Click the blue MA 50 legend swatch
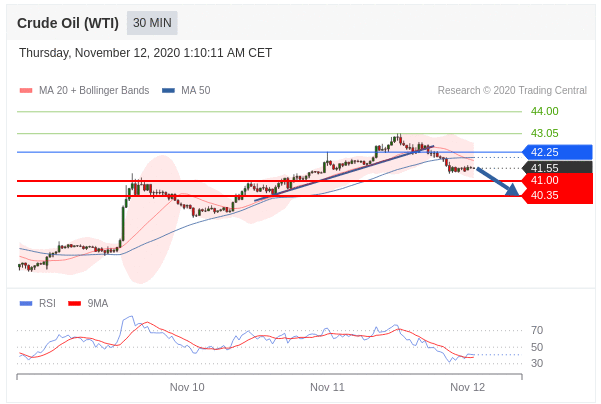This screenshot has height=404, width=601. (x=168, y=91)
